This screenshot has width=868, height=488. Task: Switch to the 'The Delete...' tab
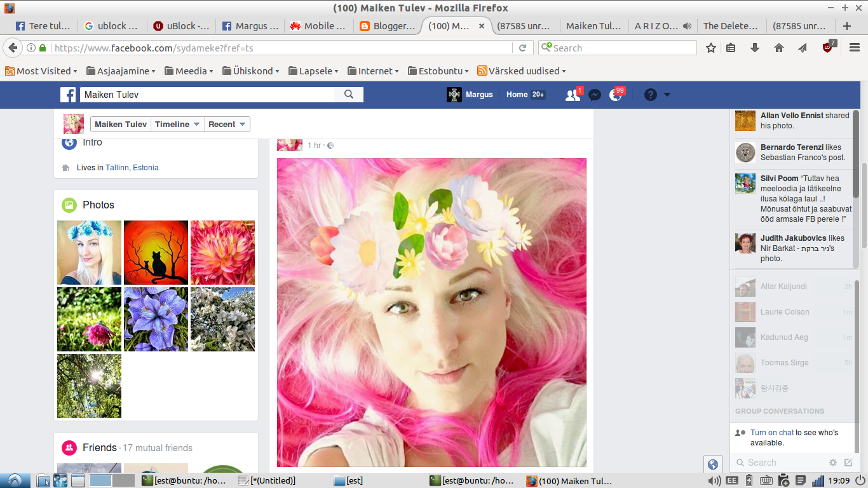tap(731, 26)
